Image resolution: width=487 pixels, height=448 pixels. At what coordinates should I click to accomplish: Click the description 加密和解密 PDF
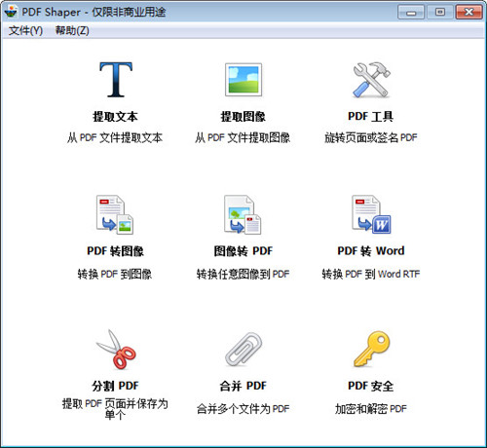click(x=371, y=409)
